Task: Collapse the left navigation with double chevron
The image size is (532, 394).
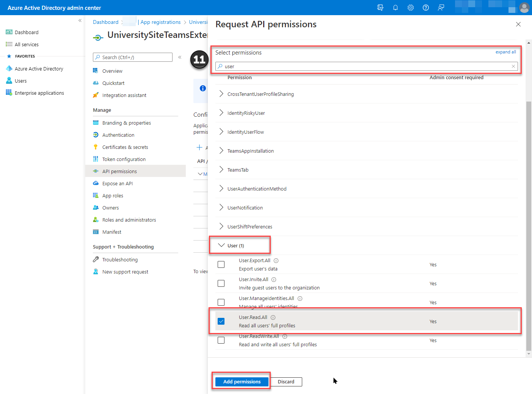Action: pyautogui.click(x=80, y=20)
